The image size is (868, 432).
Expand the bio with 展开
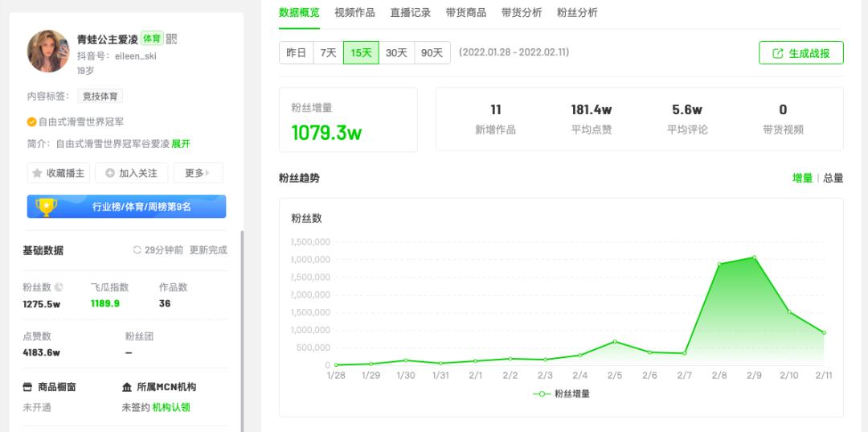(x=181, y=144)
